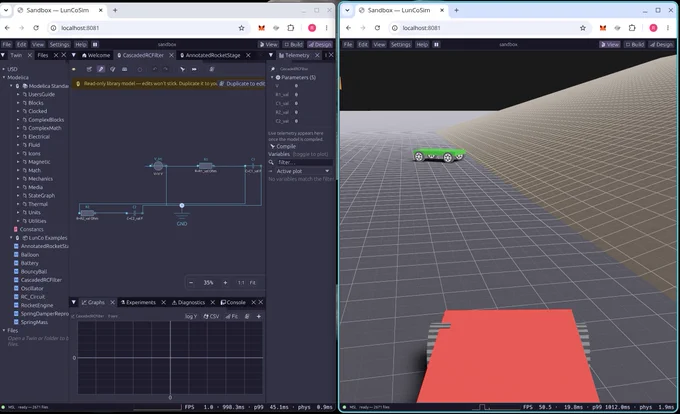Click the redo arrow in the diagram toolbar

(x=165, y=69)
